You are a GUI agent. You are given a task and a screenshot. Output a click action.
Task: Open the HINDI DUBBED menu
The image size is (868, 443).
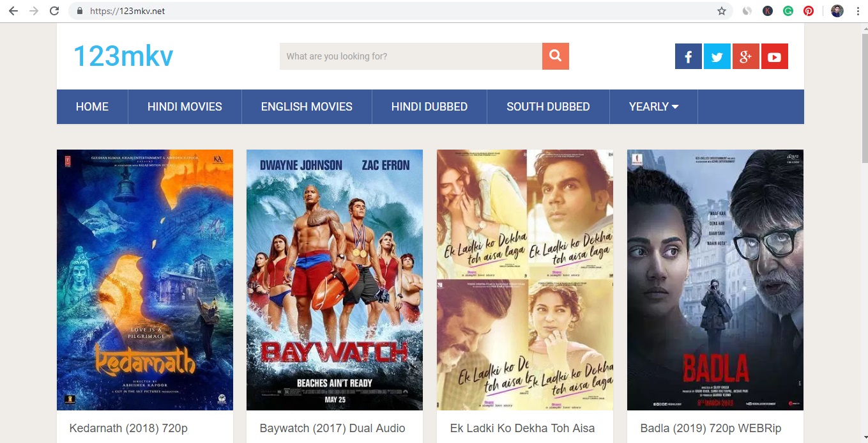pos(429,107)
